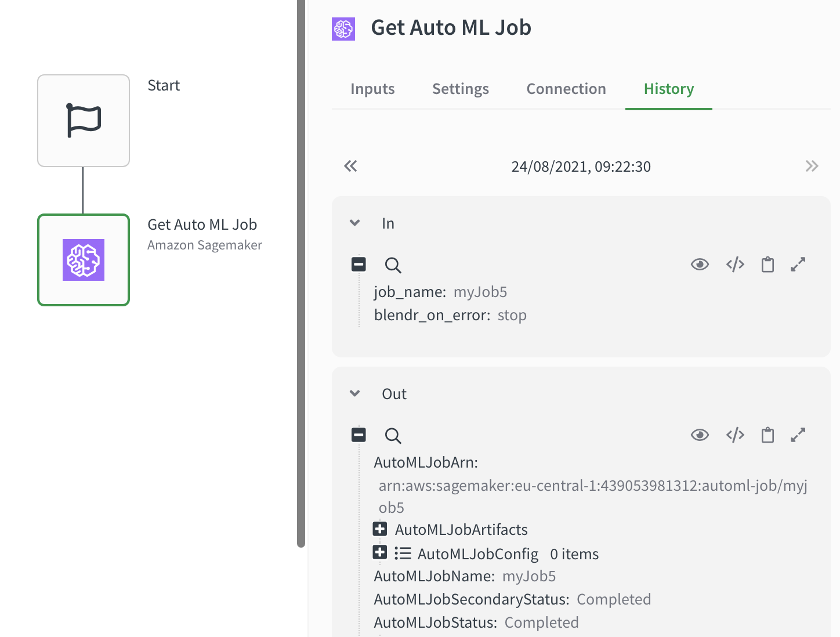Click the code view icon in the Out section
Image resolution: width=840 pixels, height=637 pixels.
pos(735,435)
